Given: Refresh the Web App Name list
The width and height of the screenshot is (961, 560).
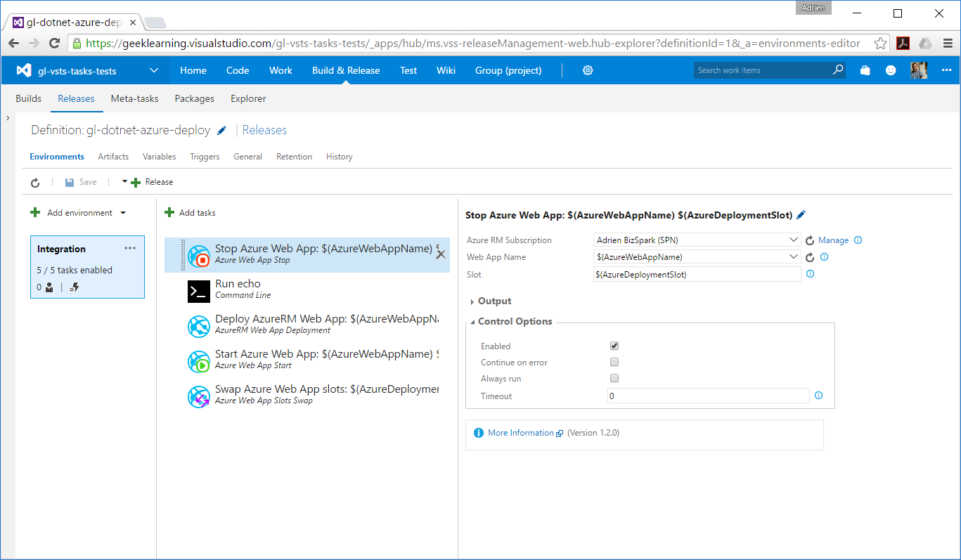Looking at the screenshot, I should point(809,257).
